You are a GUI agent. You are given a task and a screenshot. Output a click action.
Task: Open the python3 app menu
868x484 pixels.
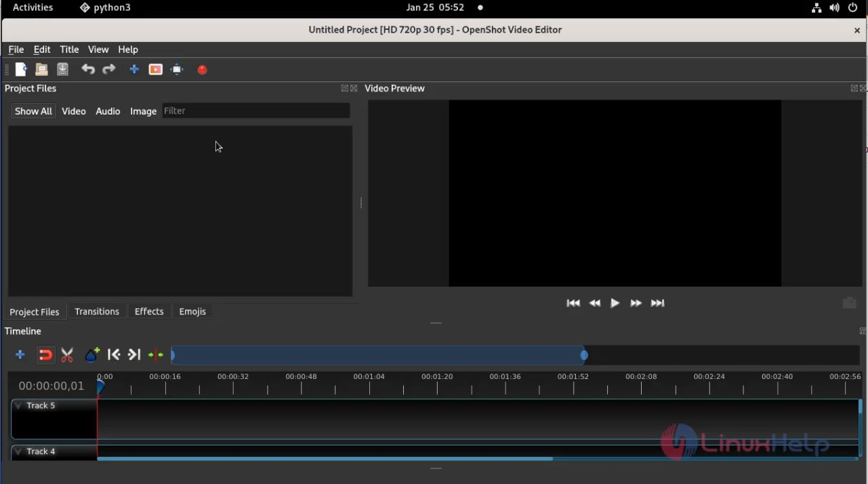pos(105,7)
